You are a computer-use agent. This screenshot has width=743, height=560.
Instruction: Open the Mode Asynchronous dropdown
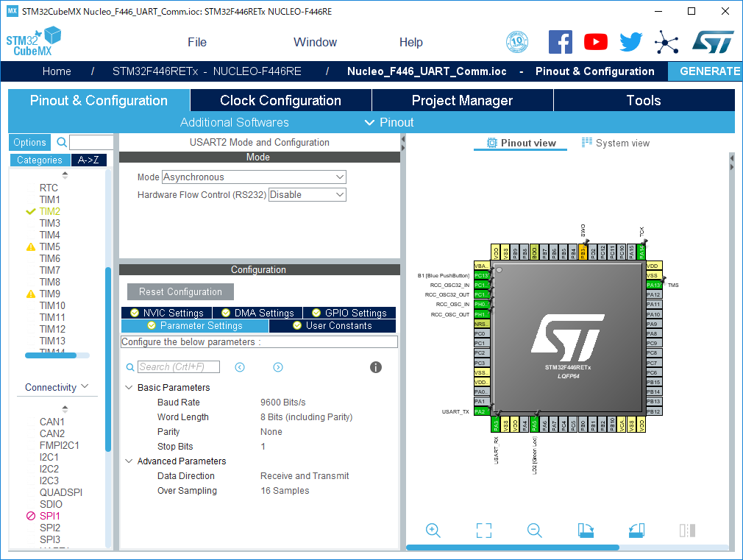pos(254,177)
